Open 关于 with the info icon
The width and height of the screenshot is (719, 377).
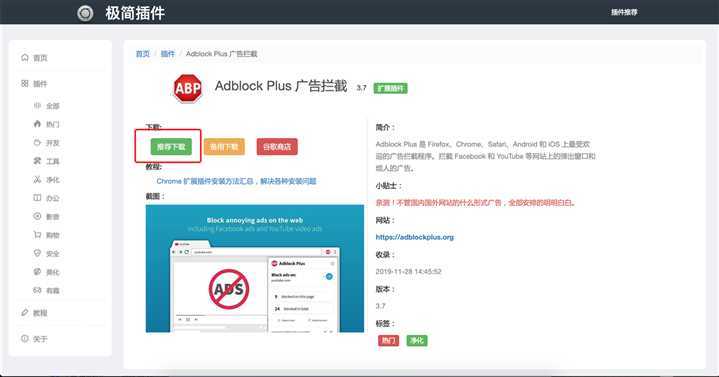click(x=25, y=338)
